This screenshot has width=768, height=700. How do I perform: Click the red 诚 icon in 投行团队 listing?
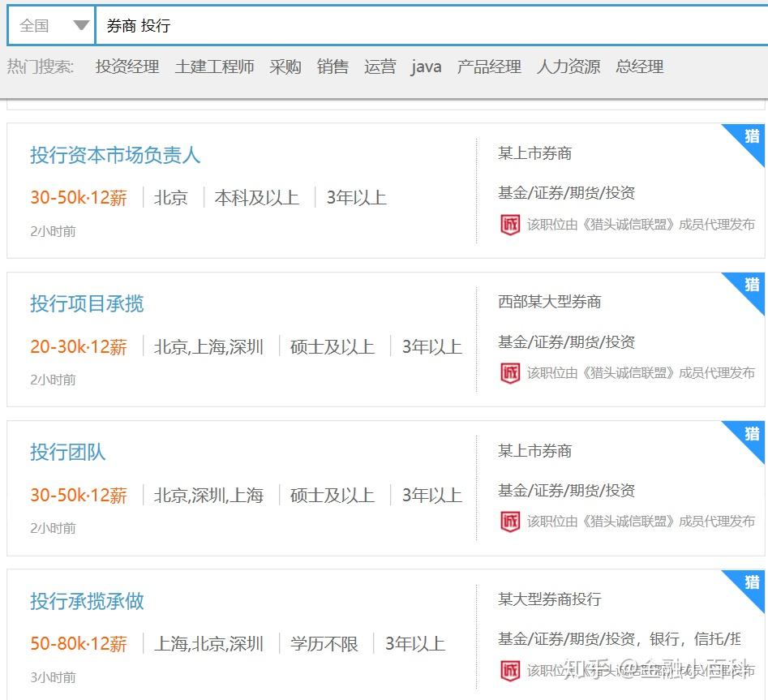click(x=510, y=522)
